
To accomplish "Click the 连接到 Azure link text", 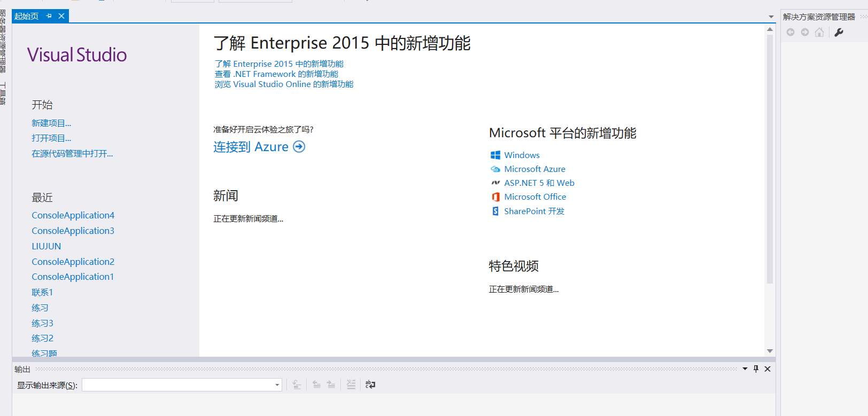I will click(x=251, y=147).
